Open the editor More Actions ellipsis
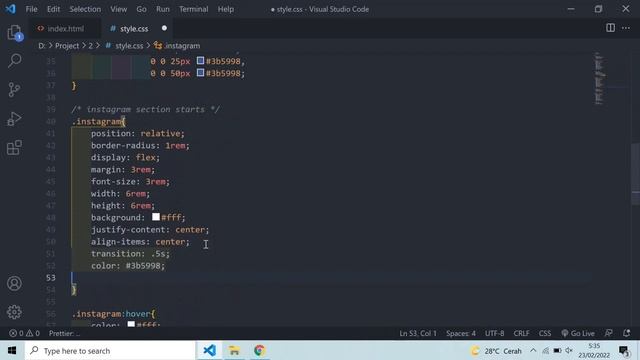Screen dimensions: 640x360 pos(626,28)
